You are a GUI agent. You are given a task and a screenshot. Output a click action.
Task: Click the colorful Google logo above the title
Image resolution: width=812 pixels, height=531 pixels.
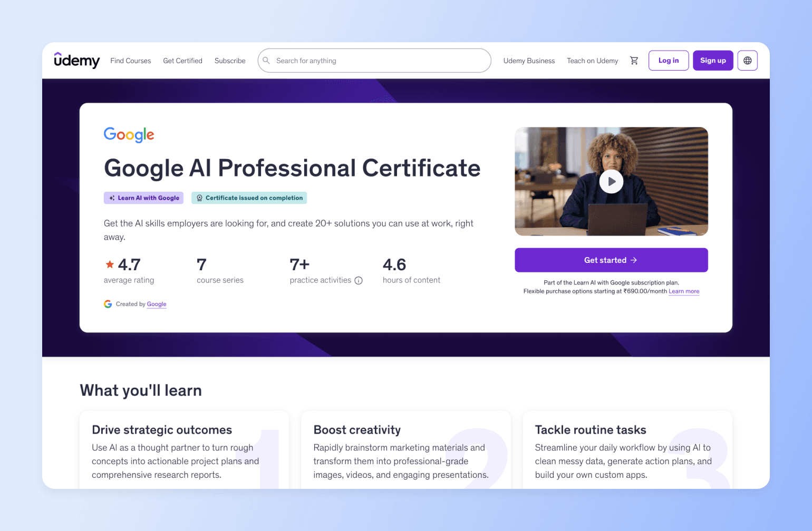(129, 135)
